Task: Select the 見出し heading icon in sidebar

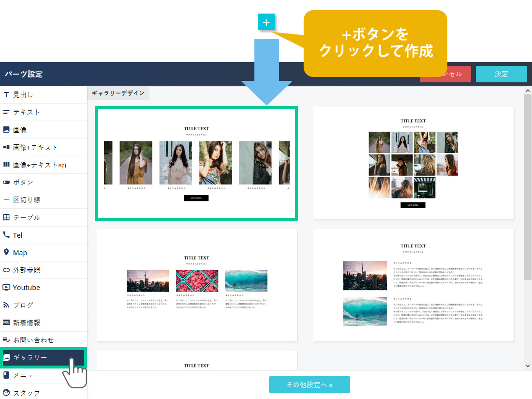Action: point(6,94)
